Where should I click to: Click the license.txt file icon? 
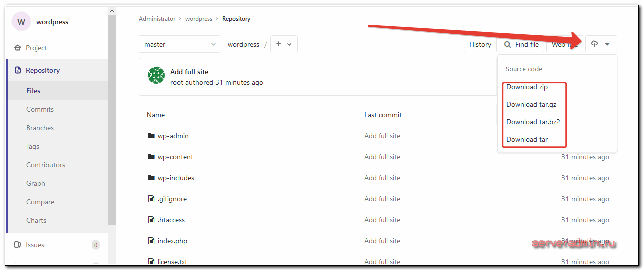coord(151,262)
